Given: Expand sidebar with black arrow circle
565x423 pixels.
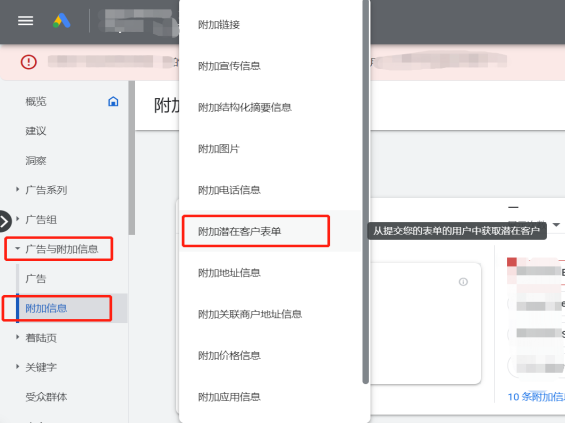Looking at the screenshot, I should coord(4,221).
